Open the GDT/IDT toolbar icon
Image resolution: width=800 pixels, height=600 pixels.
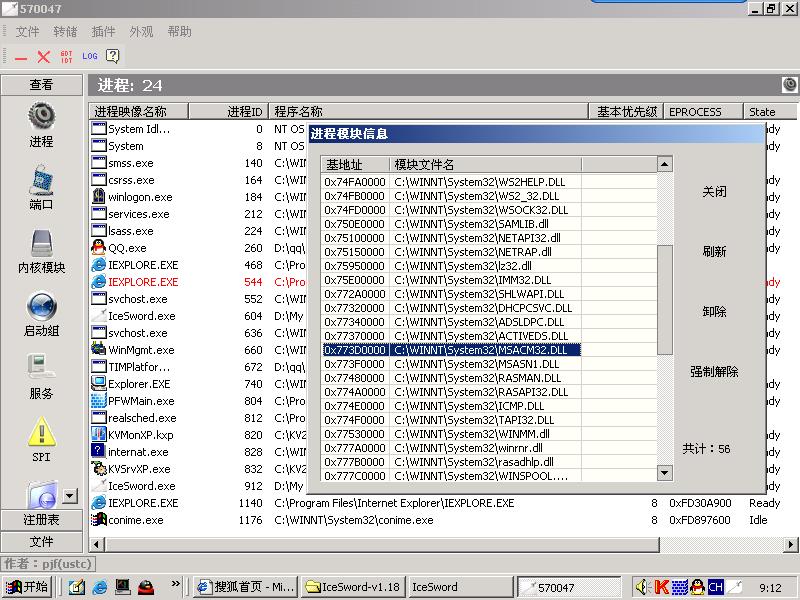tap(66, 57)
